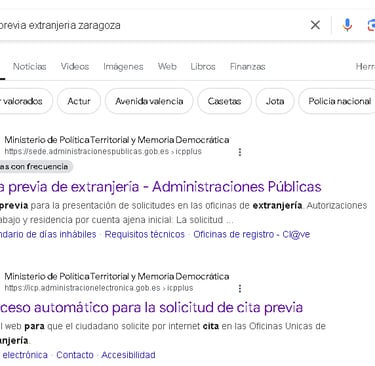Switch to the Vídeos tab
375x366 pixels.
(x=75, y=66)
